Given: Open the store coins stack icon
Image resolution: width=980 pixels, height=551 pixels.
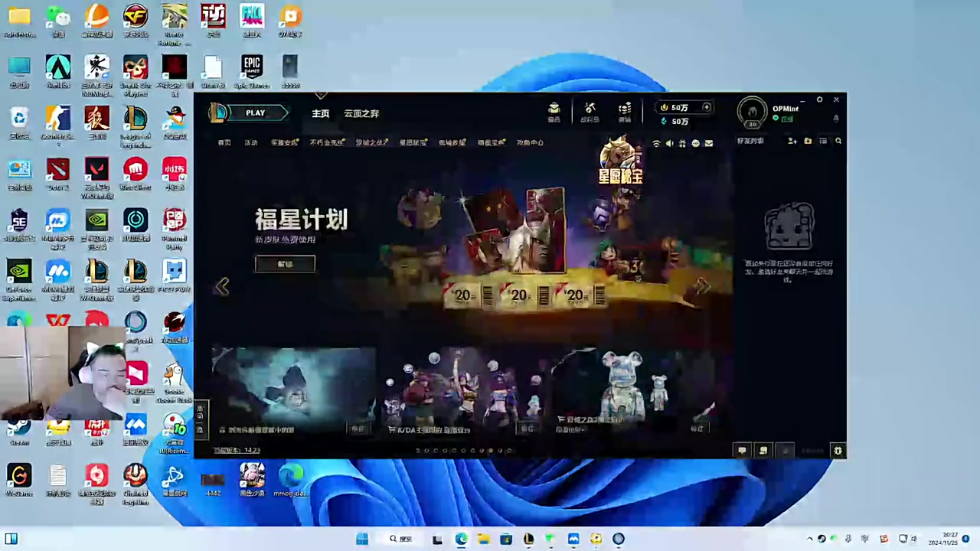Looking at the screenshot, I should 625,112.
